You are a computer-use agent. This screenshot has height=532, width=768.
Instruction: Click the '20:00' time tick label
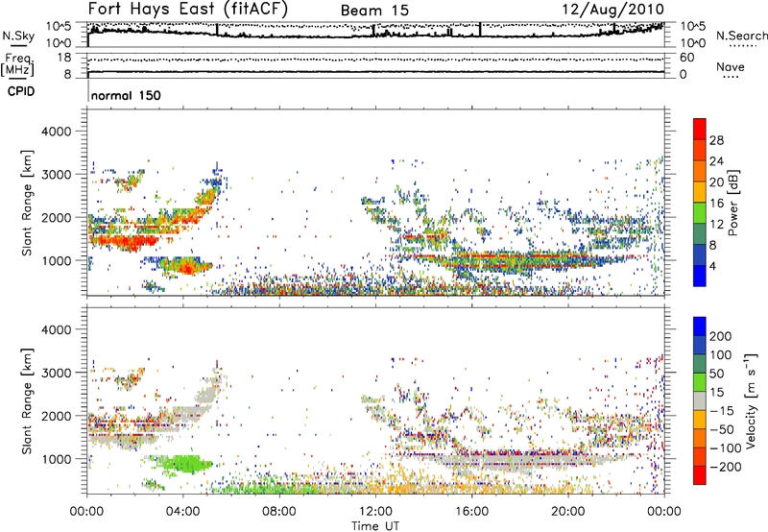coord(567,512)
